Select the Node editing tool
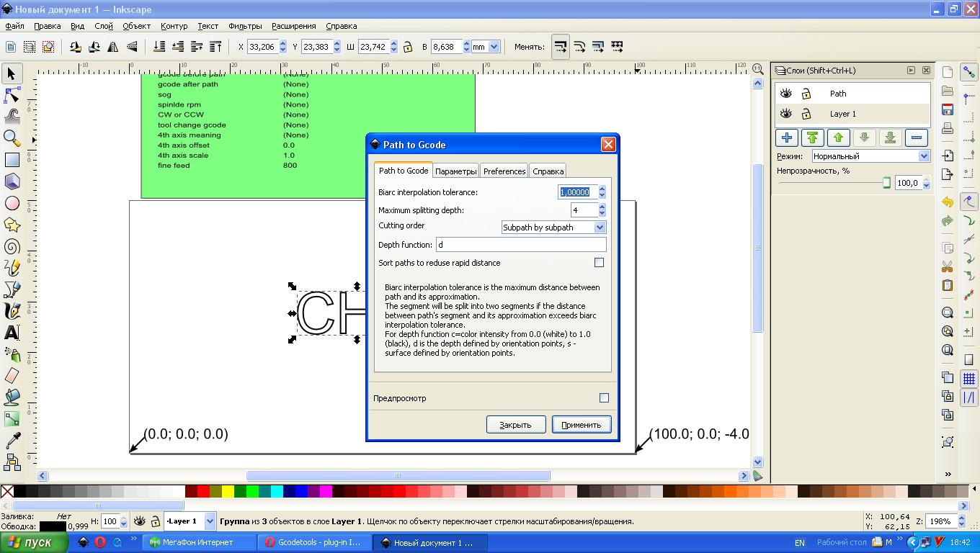 [x=12, y=95]
